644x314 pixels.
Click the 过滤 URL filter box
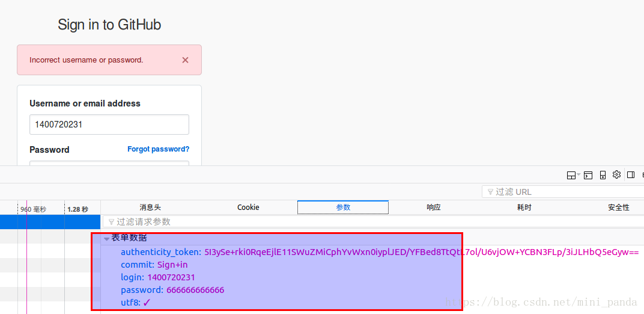click(x=564, y=192)
